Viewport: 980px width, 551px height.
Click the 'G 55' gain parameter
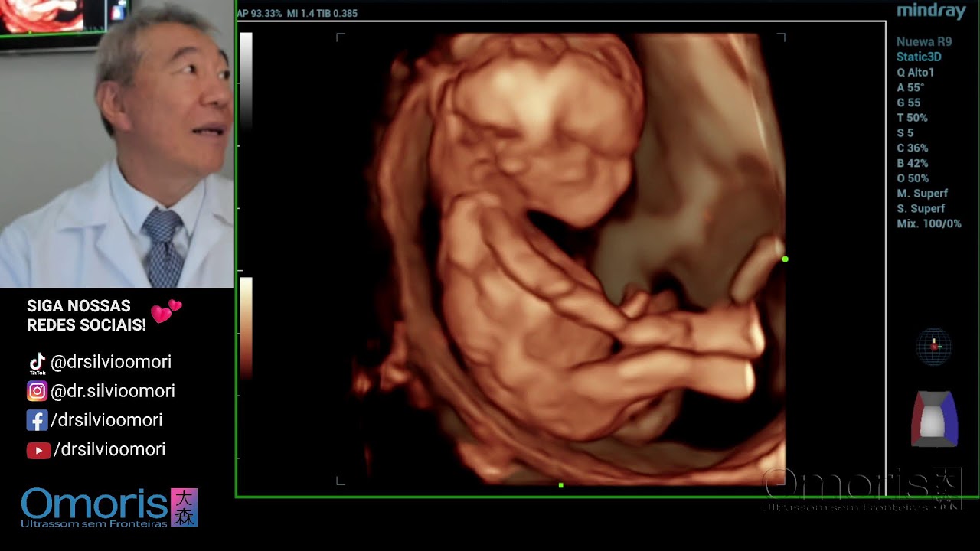click(909, 103)
